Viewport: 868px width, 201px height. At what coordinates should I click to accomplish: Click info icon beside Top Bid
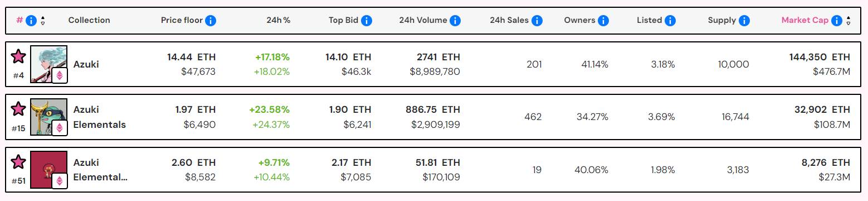click(367, 21)
